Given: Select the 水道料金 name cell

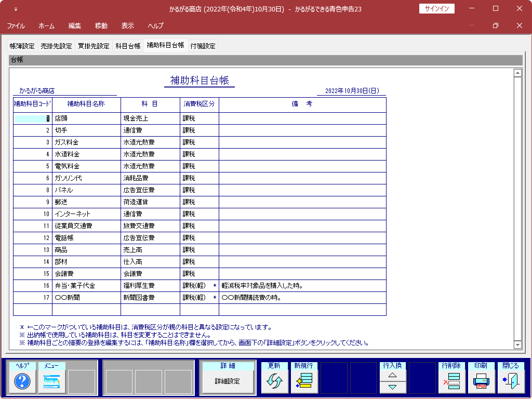Looking at the screenshot, I should coord(87,154).
